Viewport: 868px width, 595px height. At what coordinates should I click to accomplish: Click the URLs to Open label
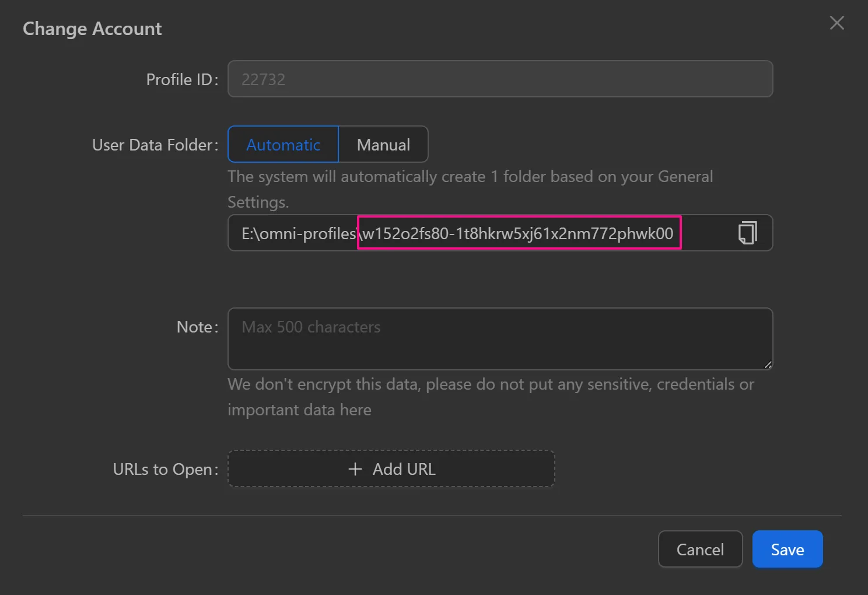[165, 469]
